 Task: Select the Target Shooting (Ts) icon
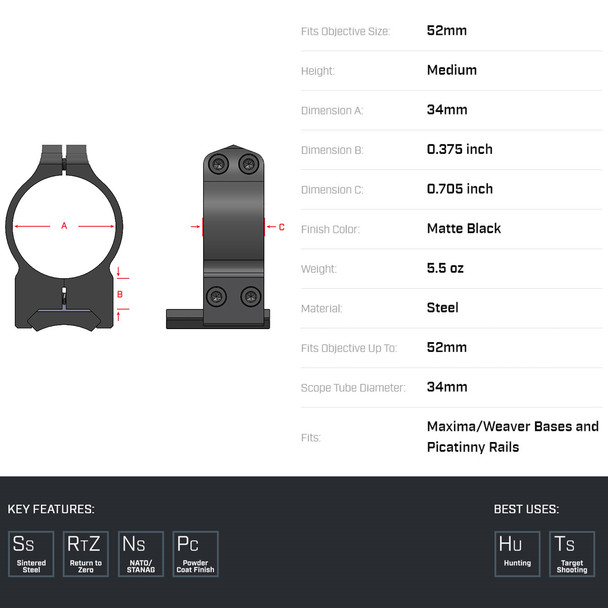[572, 553]
